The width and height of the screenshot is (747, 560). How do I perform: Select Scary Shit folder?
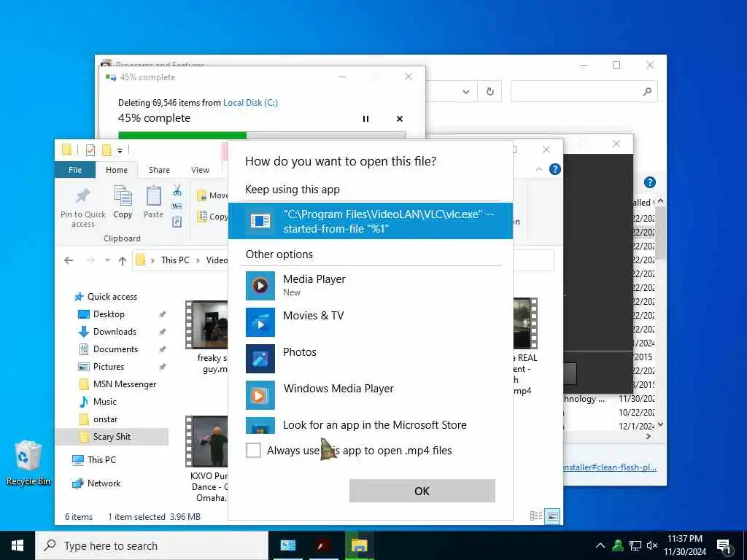click(x=112, y=437)
